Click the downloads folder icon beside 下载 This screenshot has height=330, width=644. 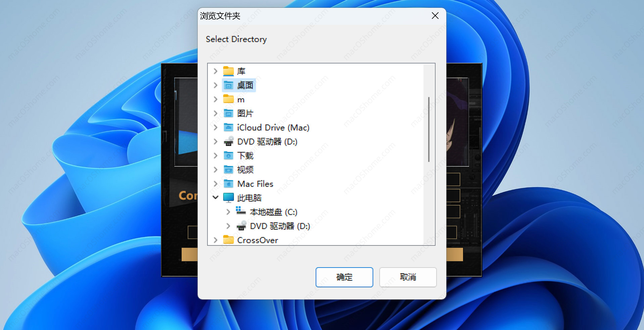229,156
